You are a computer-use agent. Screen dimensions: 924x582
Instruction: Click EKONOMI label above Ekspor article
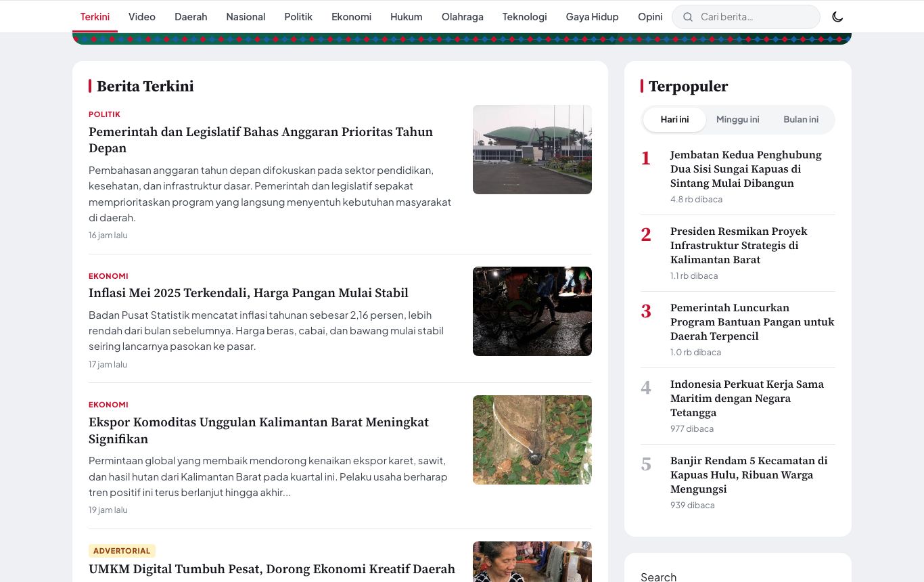108,405
